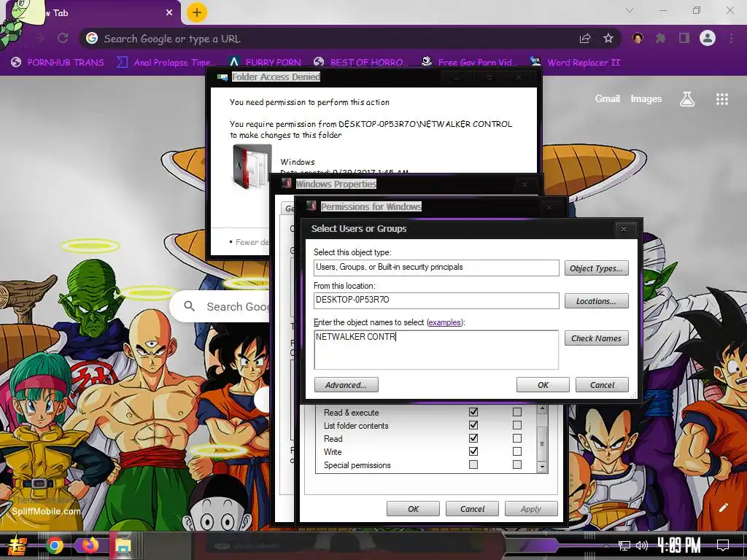Image resolution: width=747 pixels, height=560 pixels.
Task: Toggle the Chrome side panel icon
Action: tap(684, 38)
